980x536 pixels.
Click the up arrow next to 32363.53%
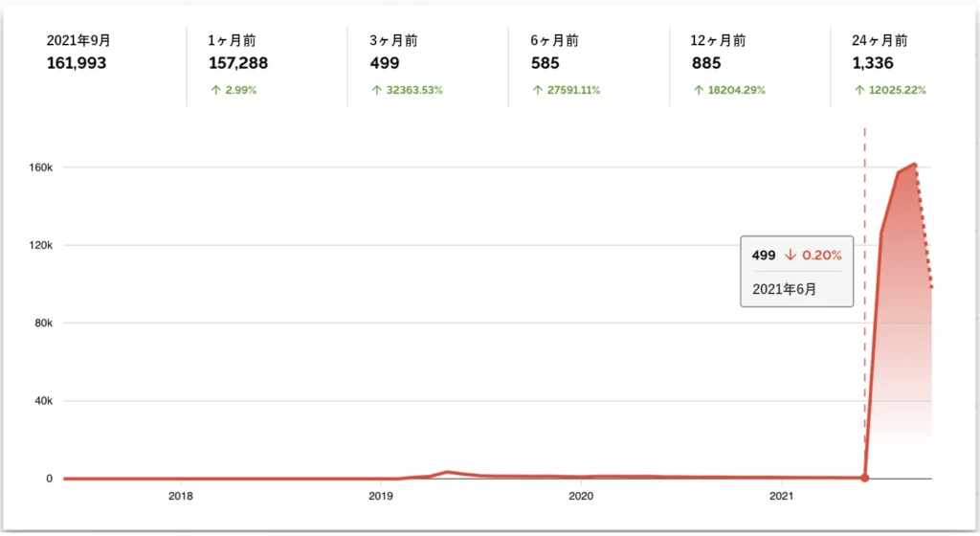(x=374, y=90)
